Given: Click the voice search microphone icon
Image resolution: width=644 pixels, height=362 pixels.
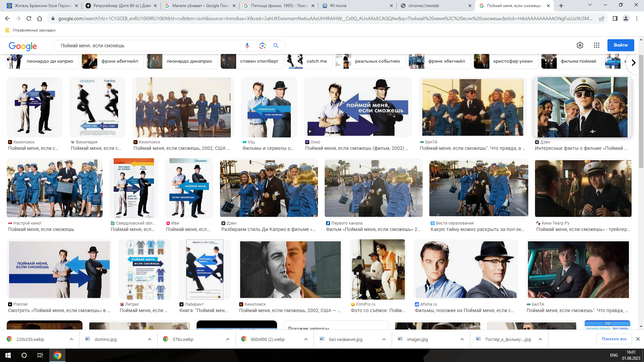Looking at the screenshot, I should point(247,46).
